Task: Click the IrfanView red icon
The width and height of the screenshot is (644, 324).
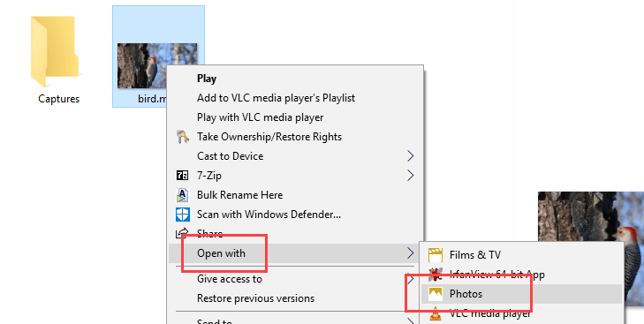Action: (x=436, y=275)
